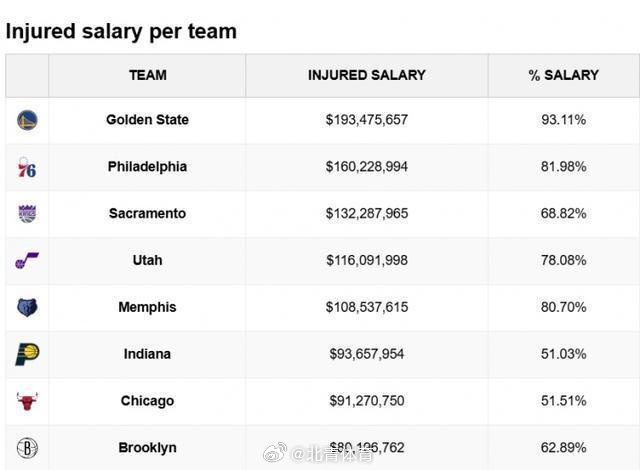This screenshot has width=640, height=470.
Task: Click the Utah Jazz logo
Action: [x=27, y=261]
